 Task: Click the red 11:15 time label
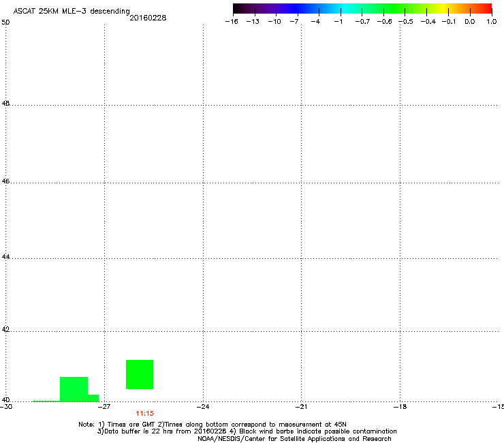tap(144, 414)
